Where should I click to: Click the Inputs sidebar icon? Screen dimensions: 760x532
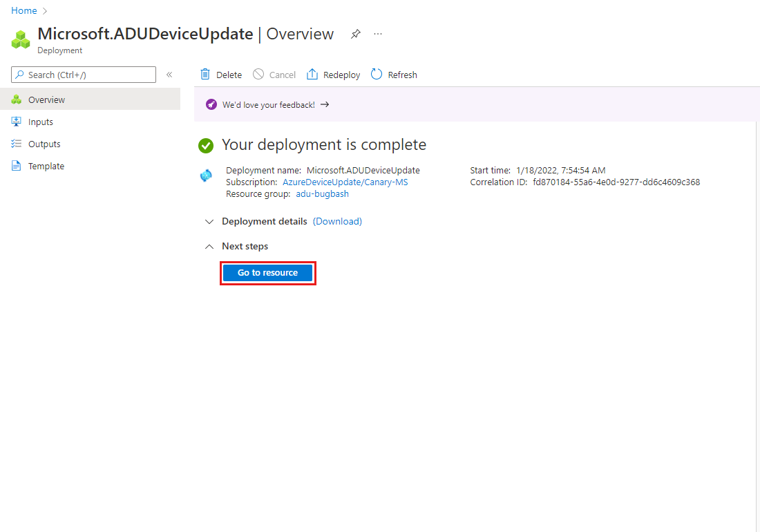(16, 122)
